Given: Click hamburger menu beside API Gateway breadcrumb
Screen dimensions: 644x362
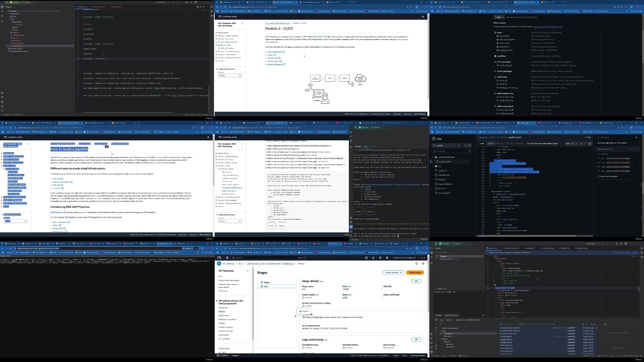Looking at the screenshot, I should [x=219, y=264].
